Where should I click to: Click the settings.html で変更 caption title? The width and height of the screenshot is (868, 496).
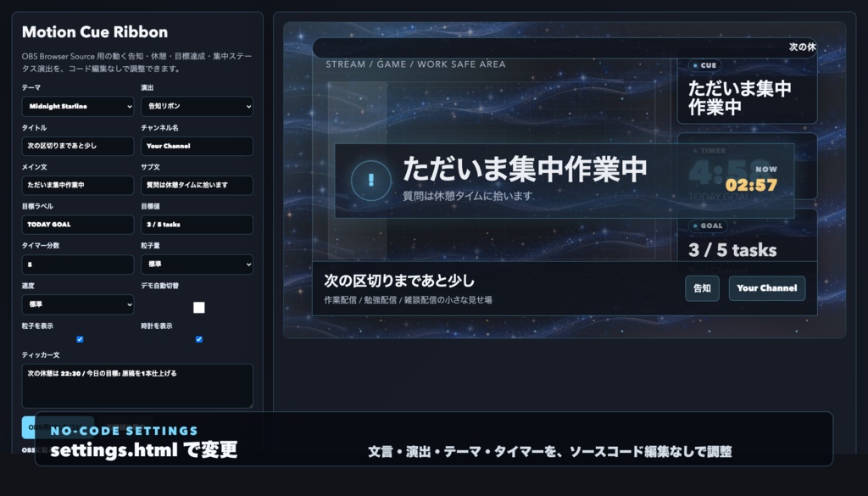[x=144, y=449]
